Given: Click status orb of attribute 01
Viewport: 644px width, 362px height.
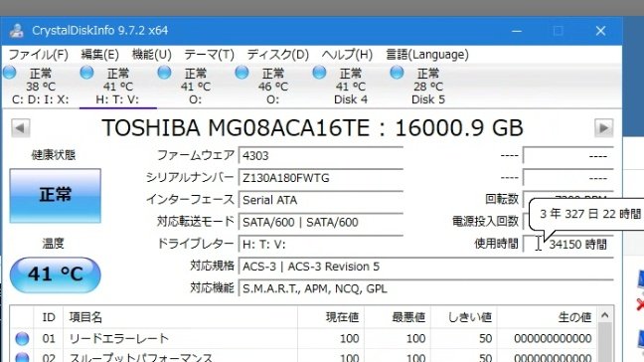Looking at the screenshot, I should [22, 338].
